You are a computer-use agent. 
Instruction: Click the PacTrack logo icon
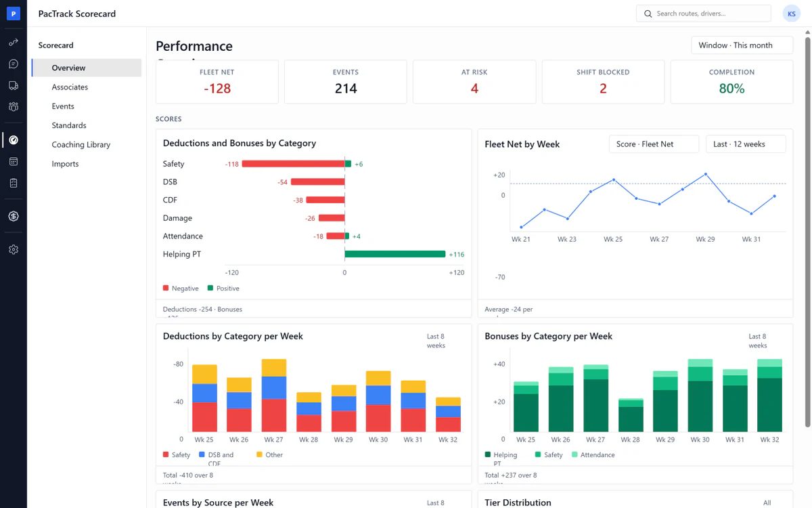(14, 14)
